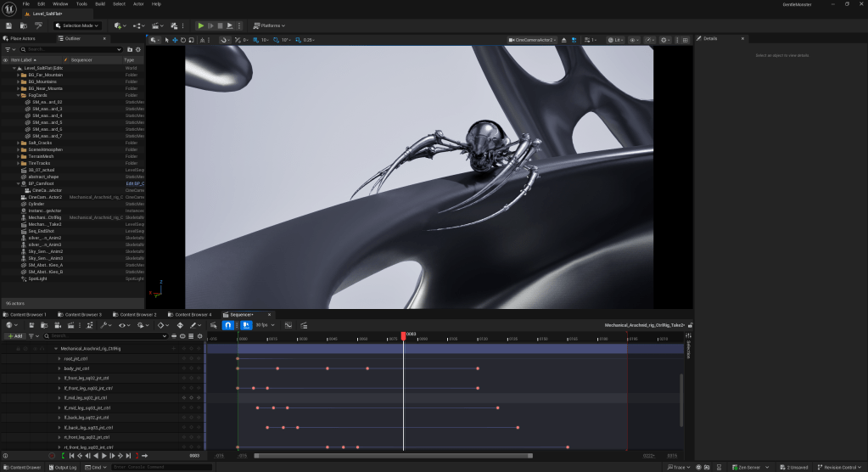The width and height of the screenshot is (868, 472).
Task: Save the current level with the disk icon
Action: pos(9,25)
